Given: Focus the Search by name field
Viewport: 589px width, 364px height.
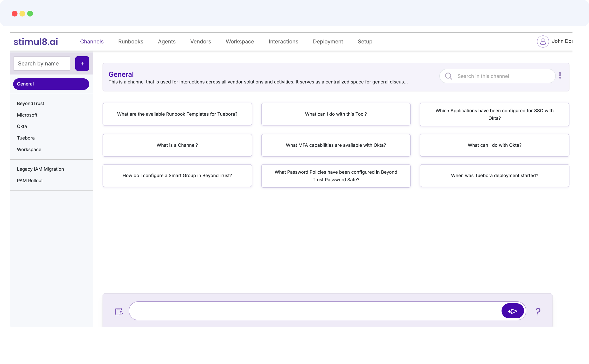Looking at the screenshot, I should point(42,64).
